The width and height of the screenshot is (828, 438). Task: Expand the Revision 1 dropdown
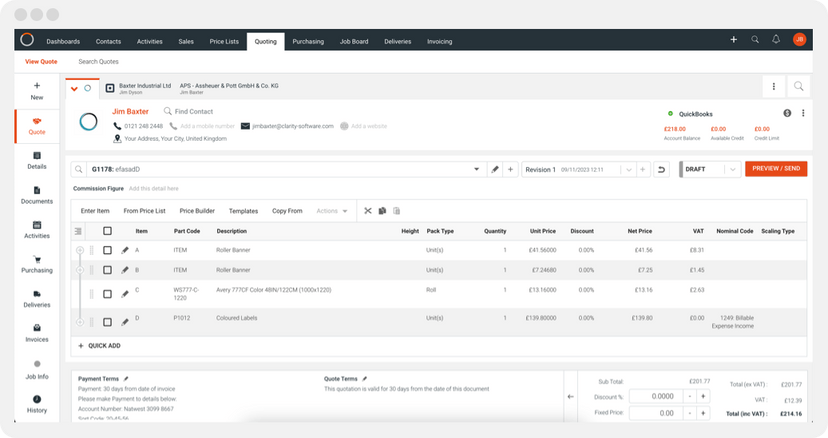coord(627,170)
